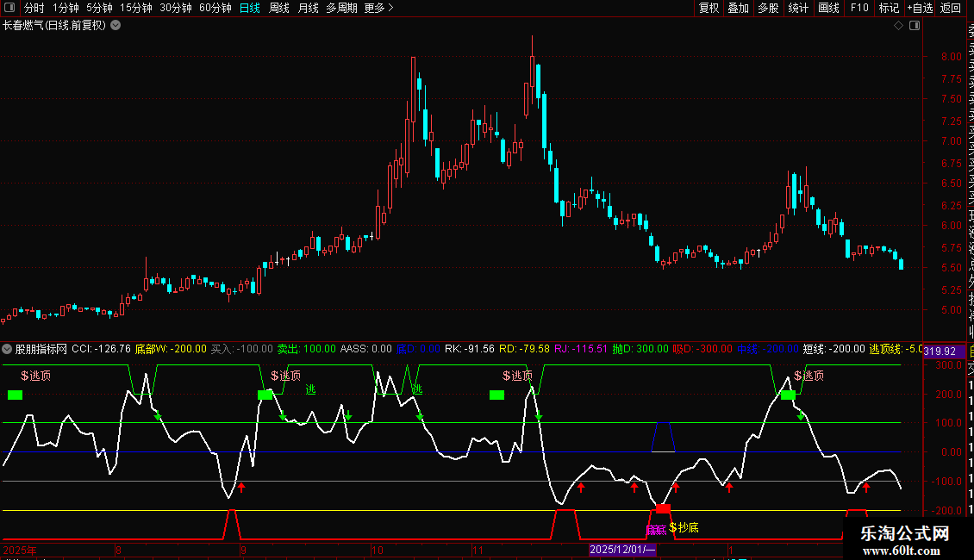Click the CCI: -126.76 indicator value
Image resolution: width=974 pixels, height=560 pixels.
click(101, 349)
